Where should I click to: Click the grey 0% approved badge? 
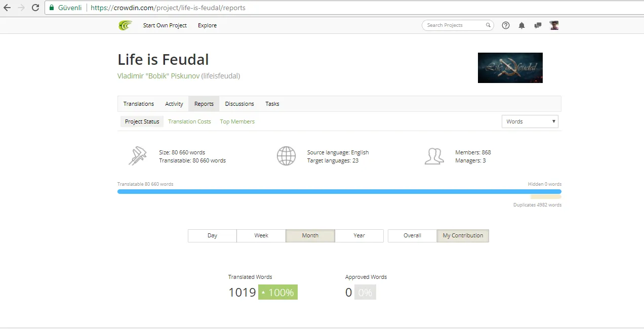click(x=365, y=293)
